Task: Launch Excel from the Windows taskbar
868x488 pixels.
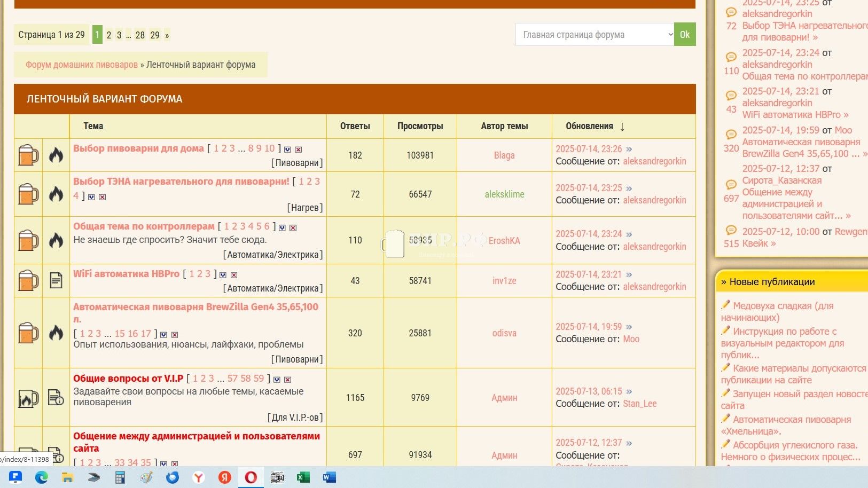Action: (303, 477)
